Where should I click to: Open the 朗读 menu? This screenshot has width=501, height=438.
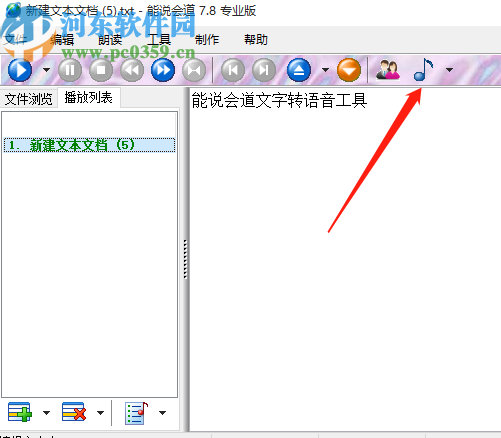[x=110, y=40]
